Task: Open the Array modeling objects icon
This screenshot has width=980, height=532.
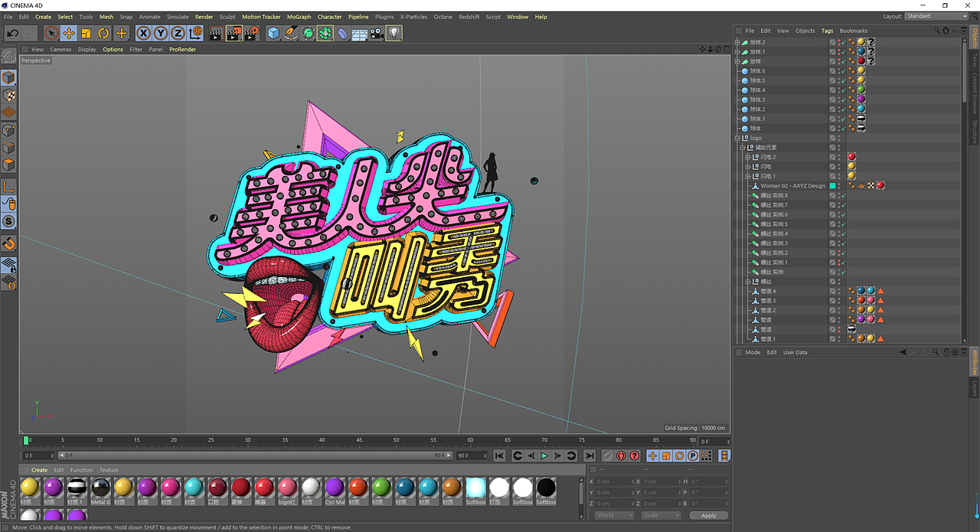Action: 325,33
